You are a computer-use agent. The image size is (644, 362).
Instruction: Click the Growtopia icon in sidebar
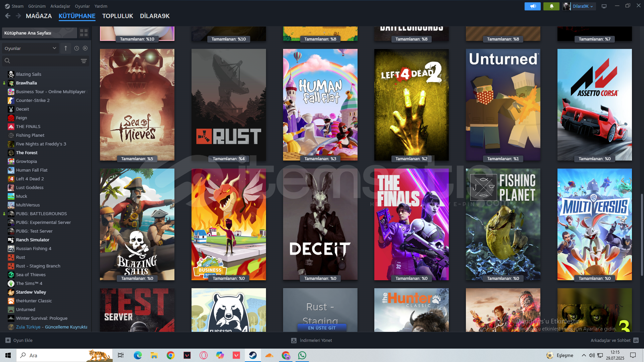pos(11,161)
